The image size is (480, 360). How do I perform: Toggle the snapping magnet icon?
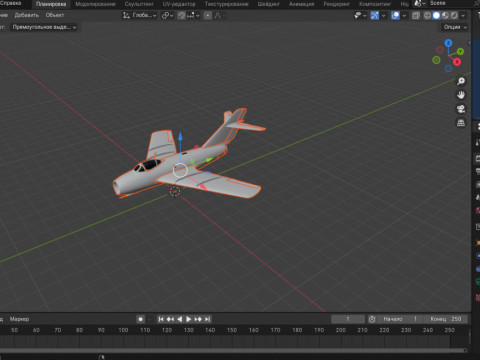181,16
